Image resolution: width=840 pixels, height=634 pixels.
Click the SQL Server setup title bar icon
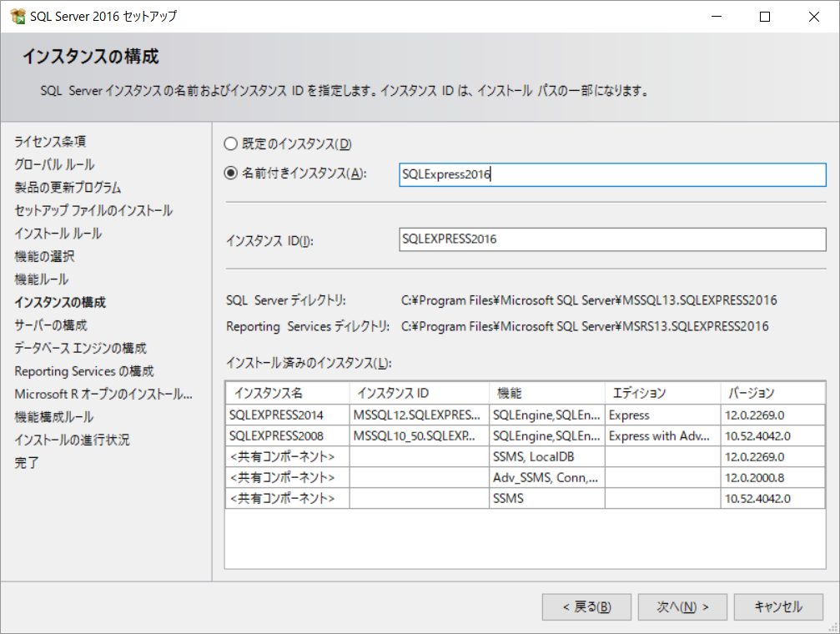18,16
